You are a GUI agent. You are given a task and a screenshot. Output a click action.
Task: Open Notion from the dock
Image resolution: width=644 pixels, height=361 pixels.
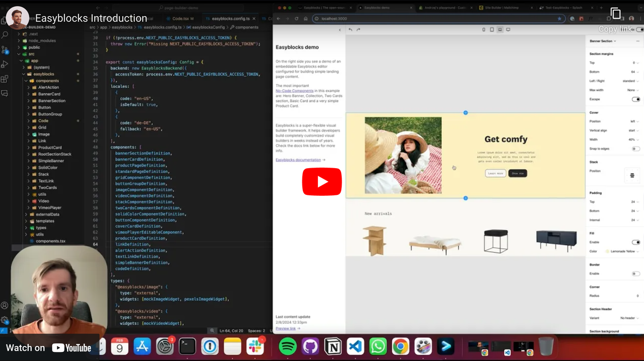point(333,346)
